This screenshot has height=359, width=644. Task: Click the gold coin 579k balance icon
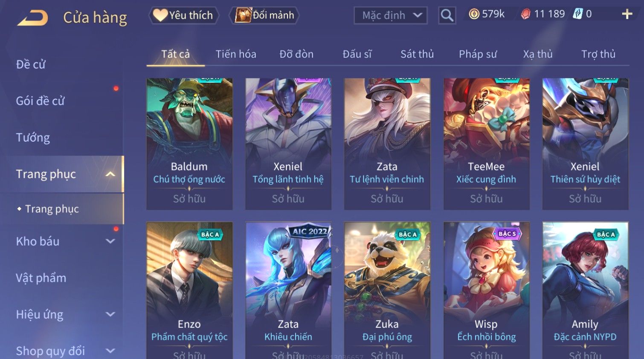click(474, 14)
